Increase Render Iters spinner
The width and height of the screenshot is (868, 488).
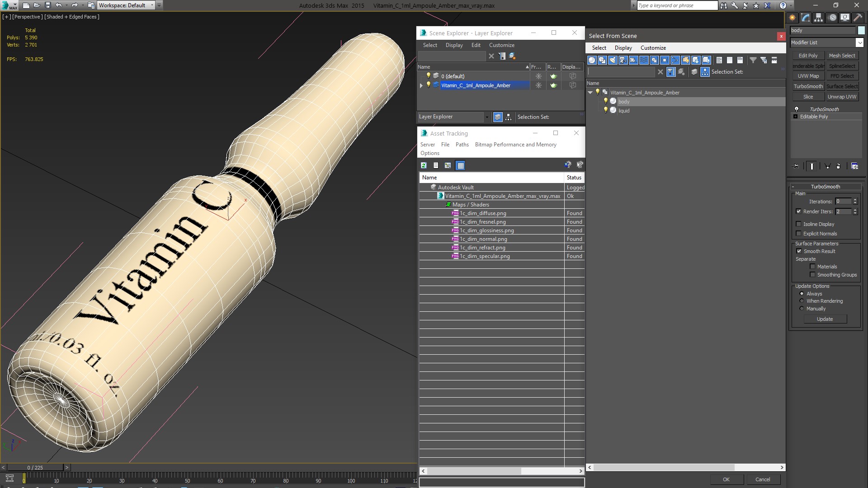click(x=855, y=210)
